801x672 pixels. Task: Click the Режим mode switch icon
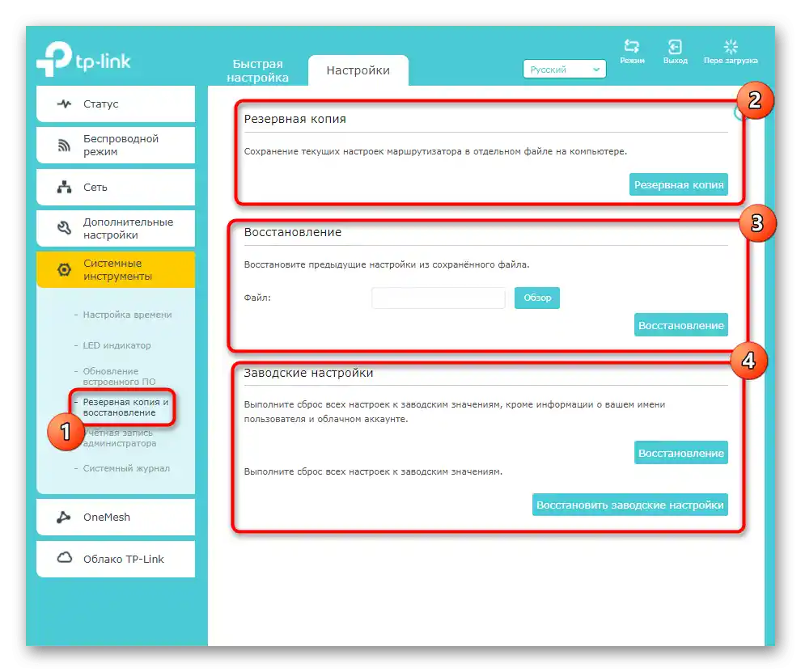click(x=631, y=46)
